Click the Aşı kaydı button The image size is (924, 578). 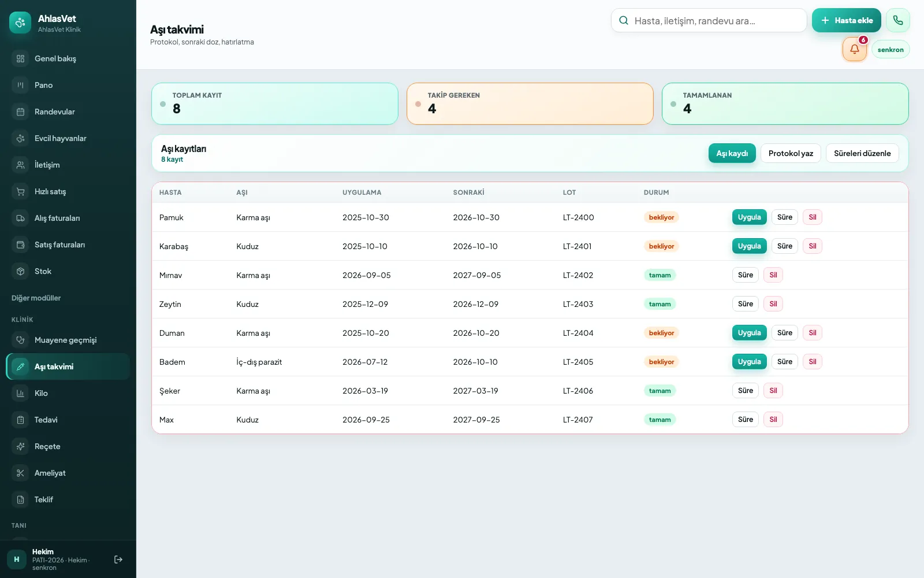[732, 153]
